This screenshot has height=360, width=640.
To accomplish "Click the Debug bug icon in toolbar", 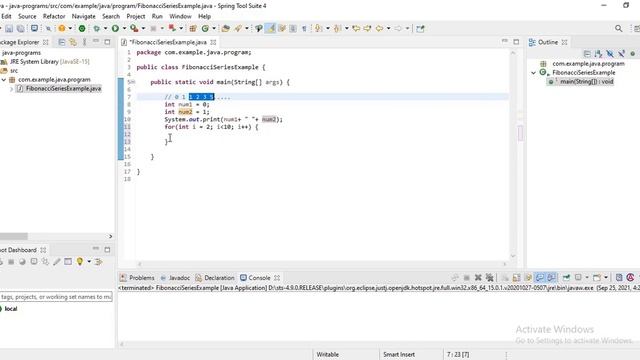I will (97, 29).
